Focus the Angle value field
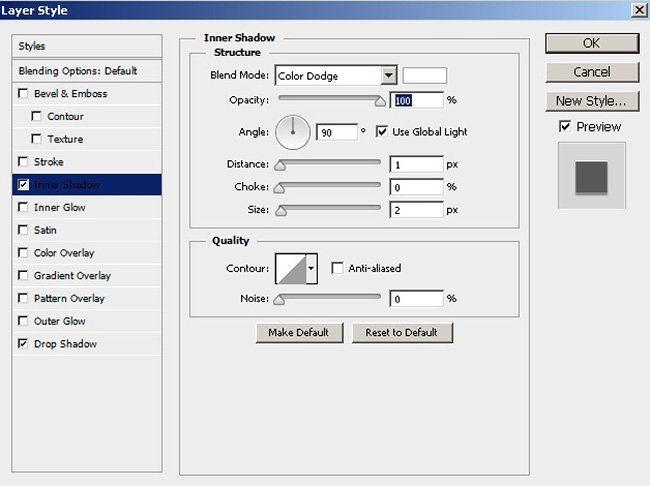The height and width of the screenshot is (486, 650). 337,132
